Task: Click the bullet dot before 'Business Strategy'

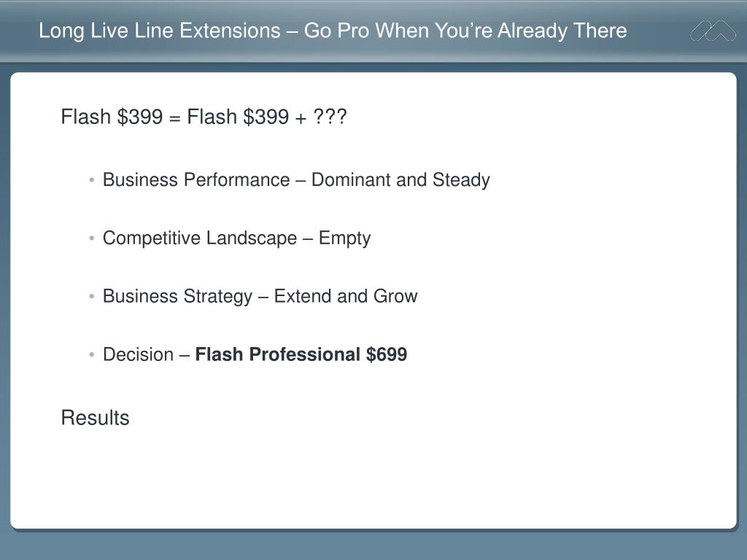Action: (x=91, y=296)
